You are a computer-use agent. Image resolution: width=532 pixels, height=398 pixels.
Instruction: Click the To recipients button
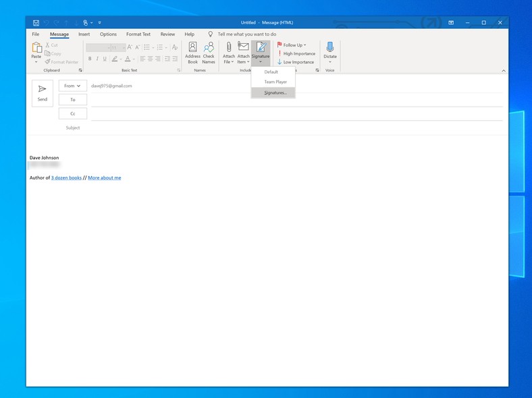pos(72,100)
